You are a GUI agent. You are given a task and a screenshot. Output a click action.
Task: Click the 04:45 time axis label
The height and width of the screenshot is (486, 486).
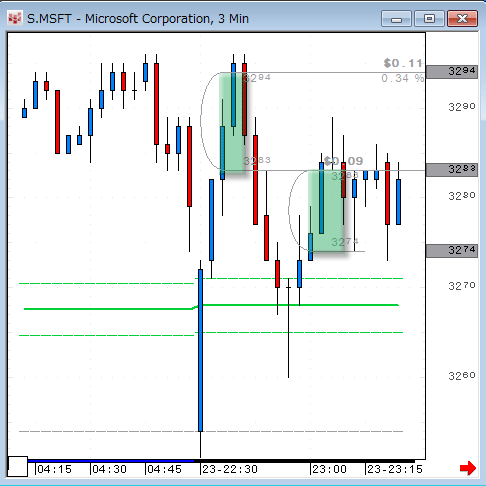pos(164,469)
